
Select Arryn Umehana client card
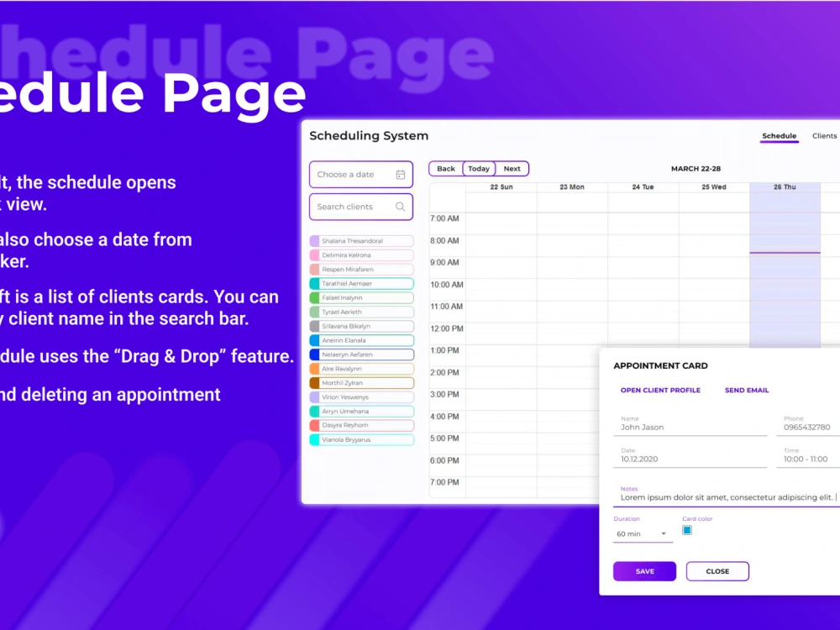point(361,412)
